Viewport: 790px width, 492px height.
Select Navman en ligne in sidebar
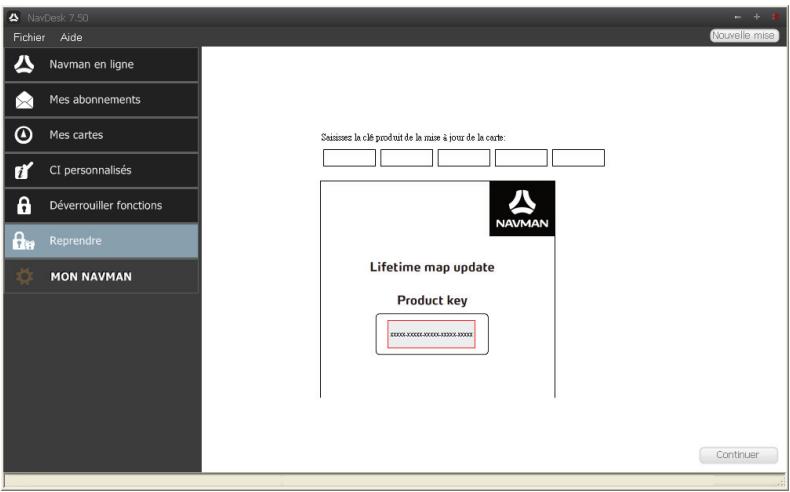[101, 64]
